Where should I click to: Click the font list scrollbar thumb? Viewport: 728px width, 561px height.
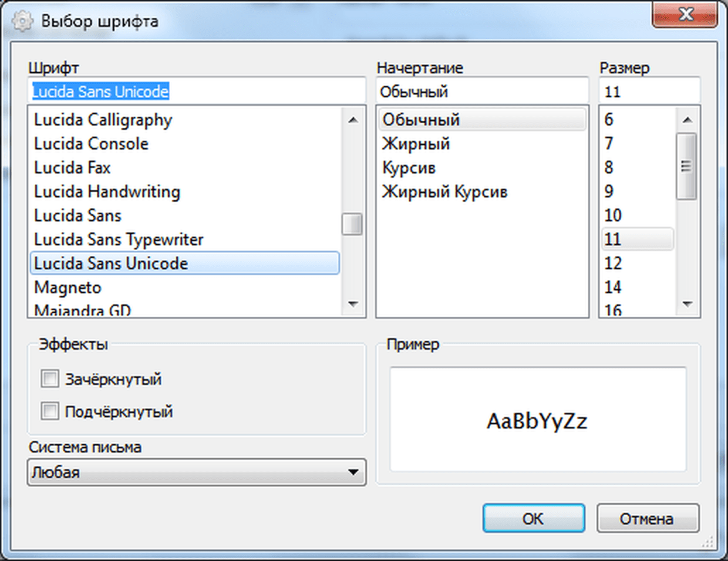(352, 224)
